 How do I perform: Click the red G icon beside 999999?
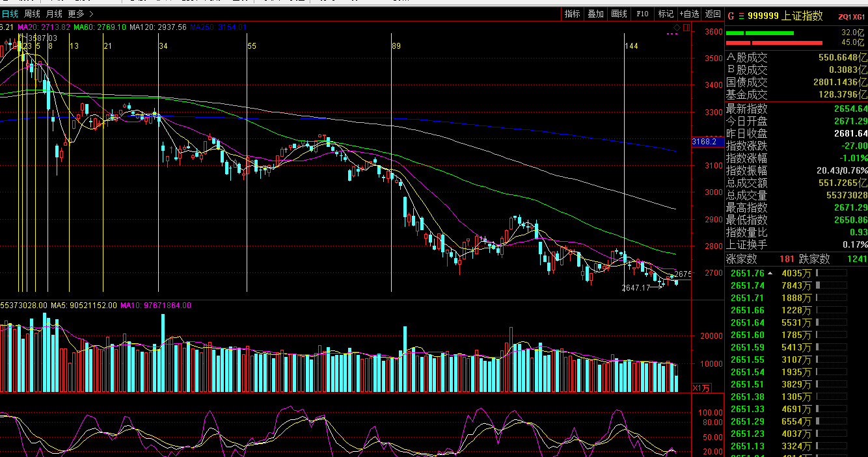730,16
